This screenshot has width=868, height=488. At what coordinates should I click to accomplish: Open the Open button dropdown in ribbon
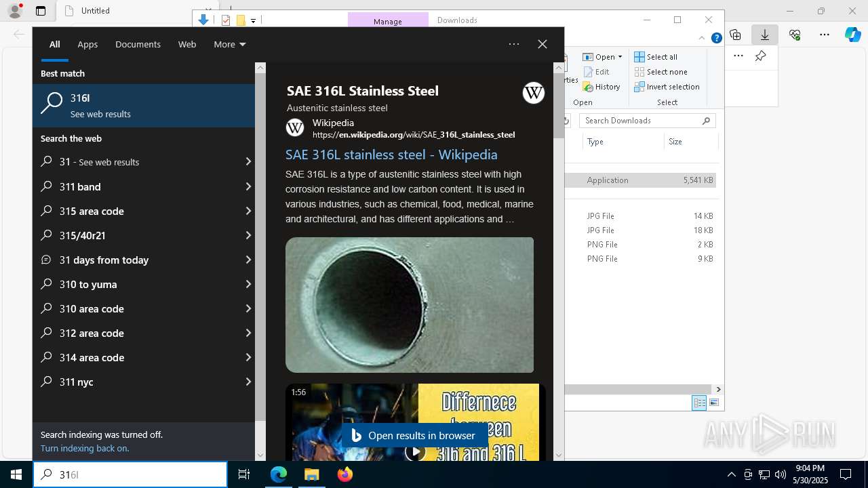(x=620, y=57)
